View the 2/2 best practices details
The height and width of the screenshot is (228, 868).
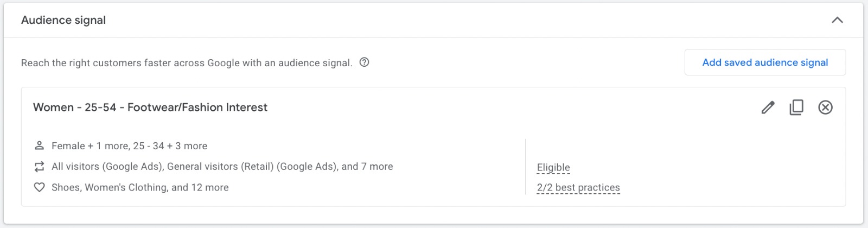(578, 187)
